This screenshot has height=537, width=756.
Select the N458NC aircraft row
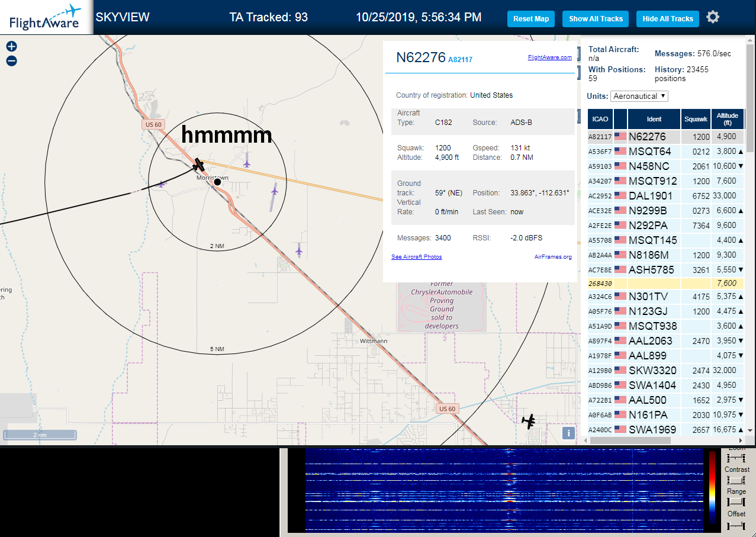pyautogui.click(x=666, y=166)
